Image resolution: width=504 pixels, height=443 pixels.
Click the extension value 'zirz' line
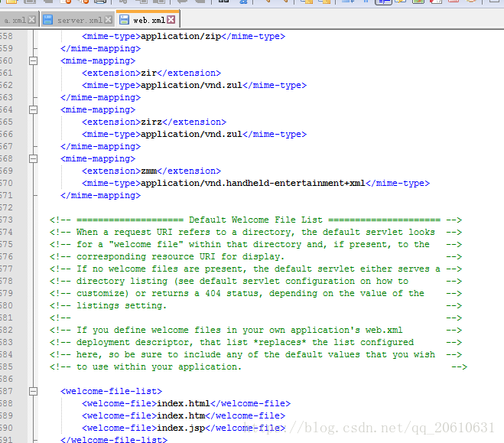(x=154, y=122)
